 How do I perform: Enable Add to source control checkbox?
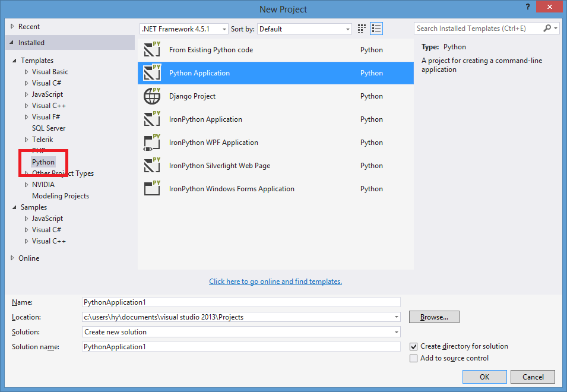coord(413,358)
